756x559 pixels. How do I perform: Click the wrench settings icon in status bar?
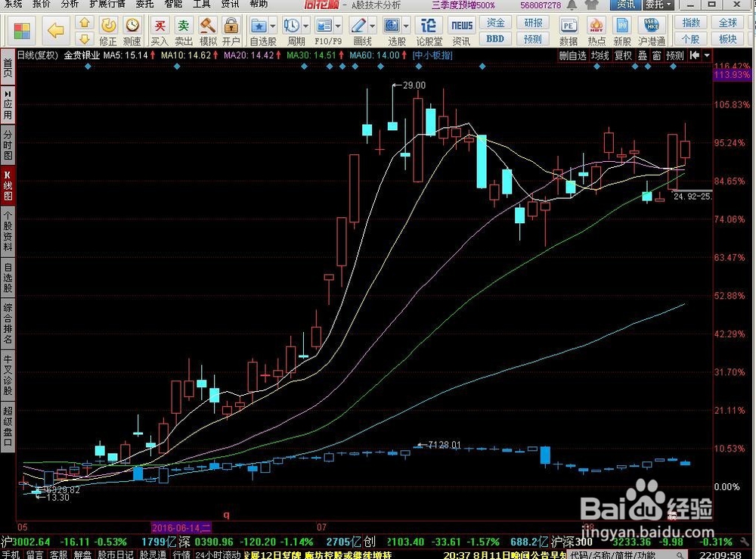(745, 542)
